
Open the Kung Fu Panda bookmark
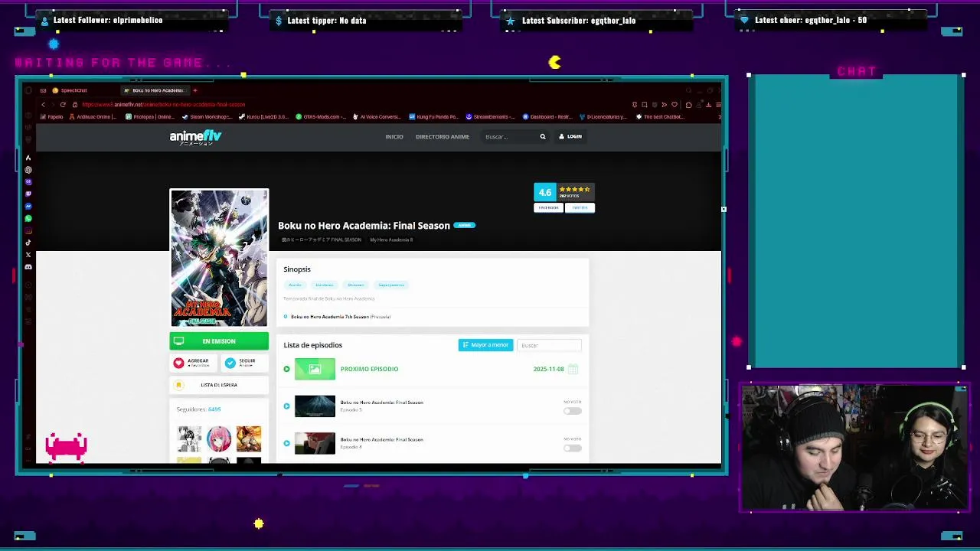434,117
